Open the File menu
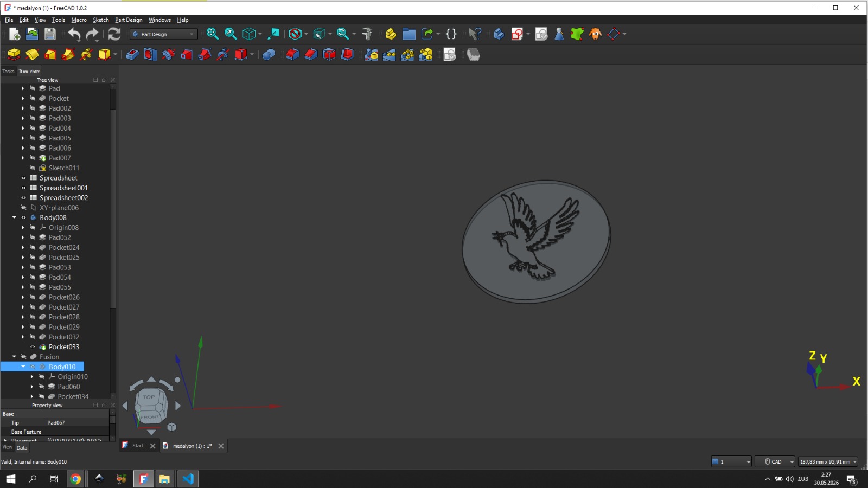 tap(9, 20)
